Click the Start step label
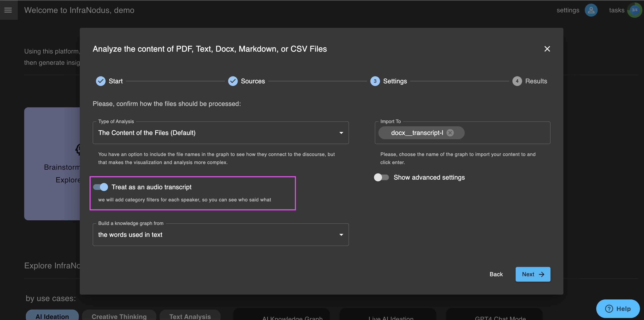 116,81
